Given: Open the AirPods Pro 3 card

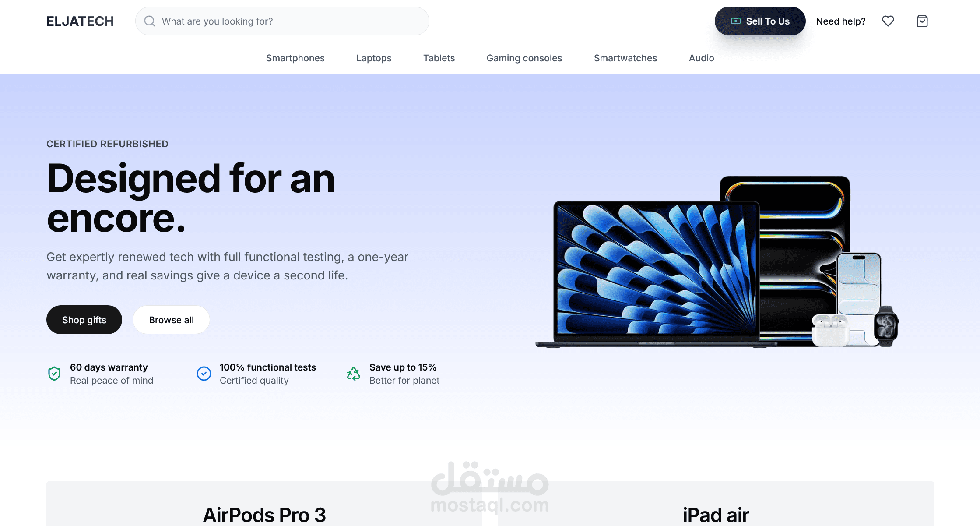Looking at the screenshot, I should pyautogui.click(x=264, y=504).
